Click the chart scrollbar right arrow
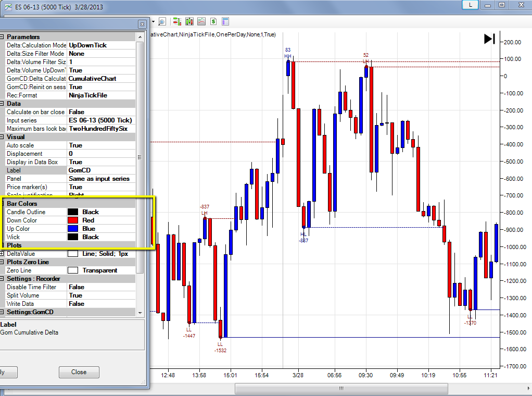This screenshot has height=396, width=532. coord(528,388)
